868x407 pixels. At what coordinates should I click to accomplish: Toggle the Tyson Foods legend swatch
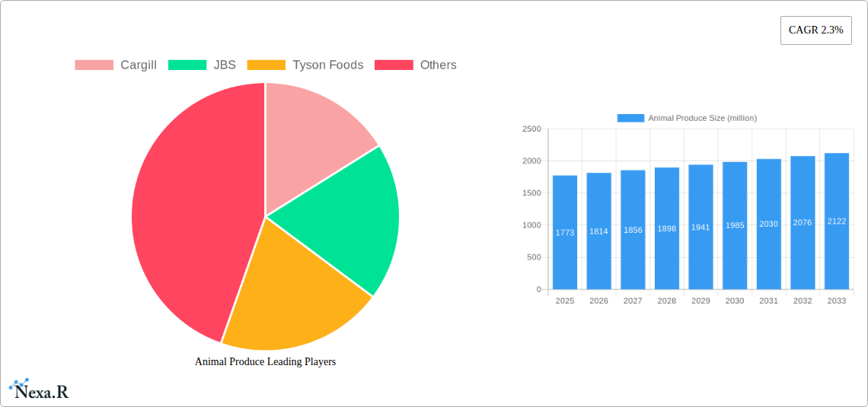coord(266,65)
